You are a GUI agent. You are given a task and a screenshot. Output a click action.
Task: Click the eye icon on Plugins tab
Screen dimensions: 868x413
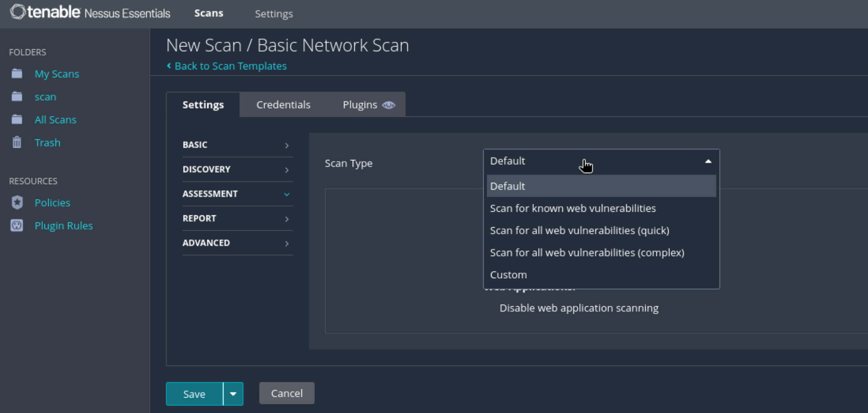click(389, 105)
